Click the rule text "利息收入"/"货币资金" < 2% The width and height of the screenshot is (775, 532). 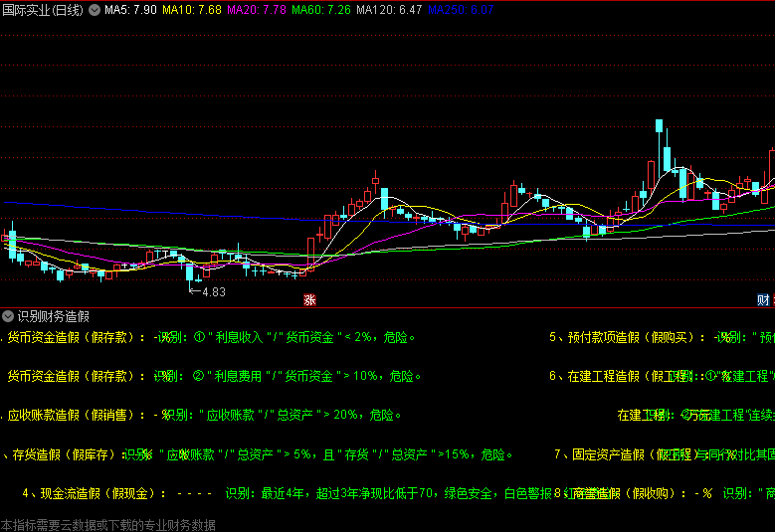289,337
